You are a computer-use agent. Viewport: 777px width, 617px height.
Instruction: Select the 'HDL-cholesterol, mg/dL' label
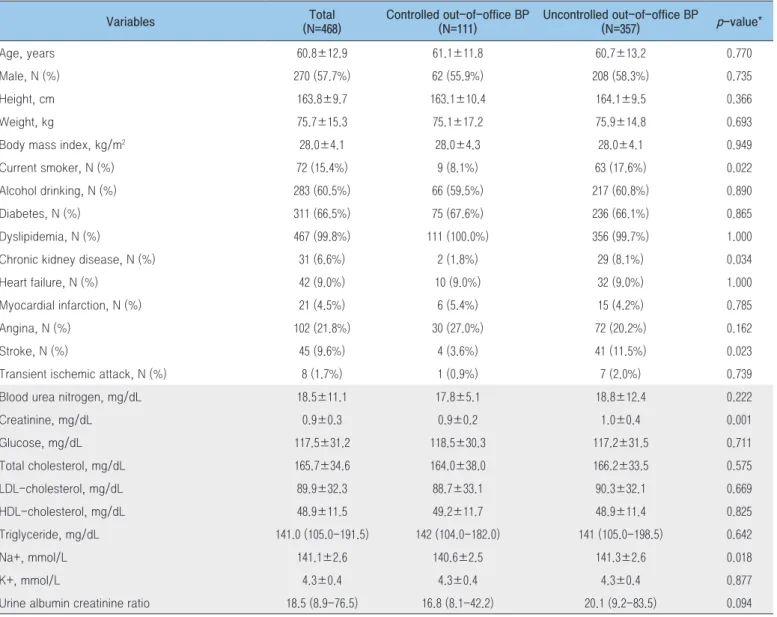(x=62, y=512)
